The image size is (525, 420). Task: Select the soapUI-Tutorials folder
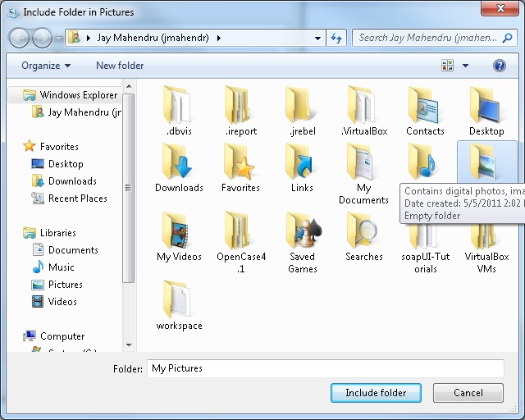[x=425, y=249]
